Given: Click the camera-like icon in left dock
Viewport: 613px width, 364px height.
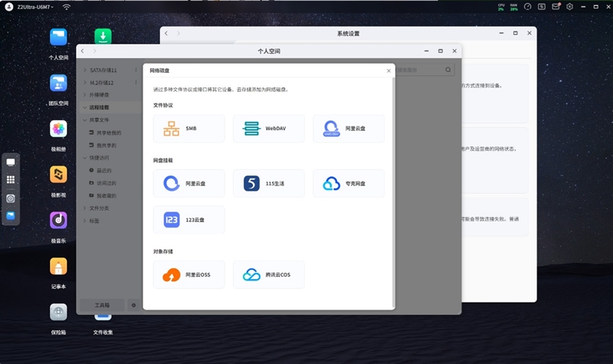Looking at the screenshot, I should tap(11, 198).
